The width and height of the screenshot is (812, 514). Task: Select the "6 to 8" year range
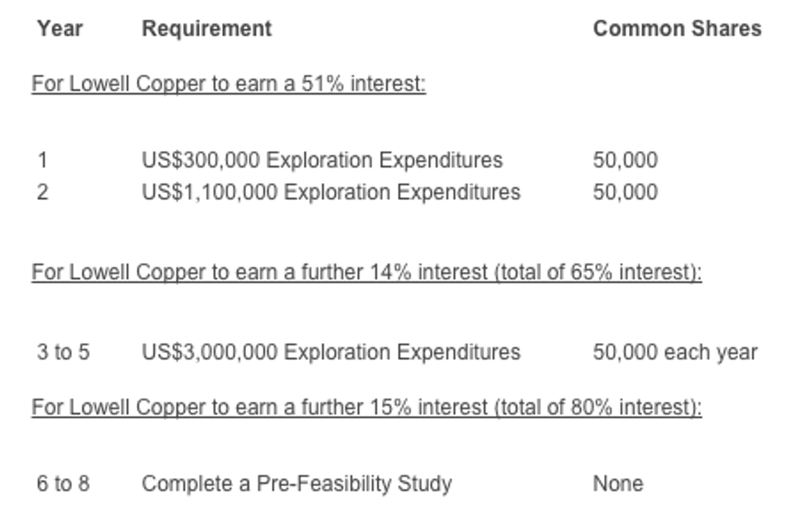point(63,483)
